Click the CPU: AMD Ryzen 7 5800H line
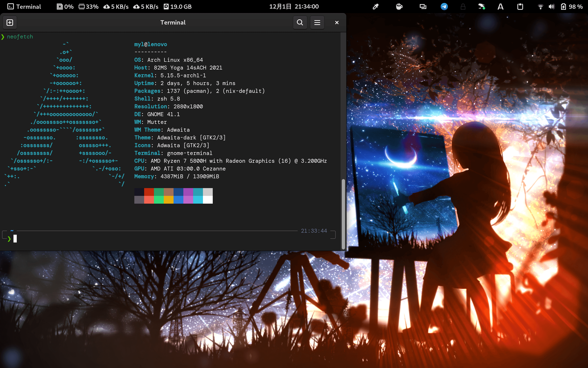Image resolution: width=588 pixels, height=368 pixels. click(231, 161)
